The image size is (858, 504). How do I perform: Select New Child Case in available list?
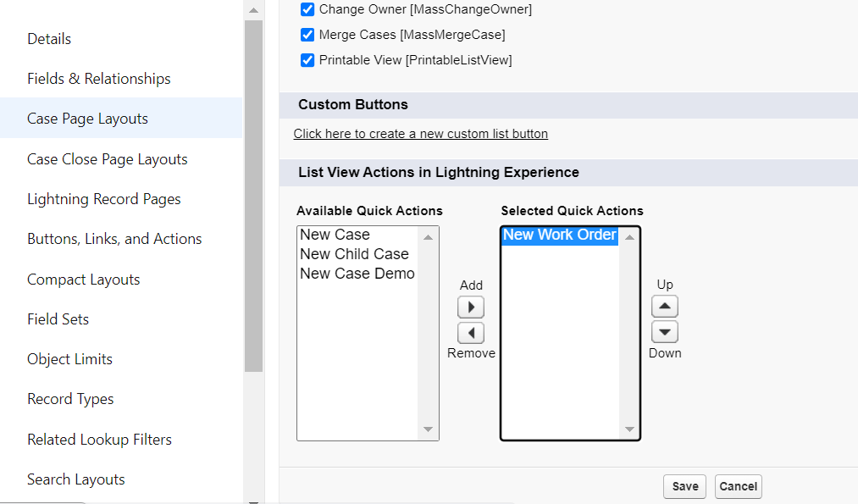coord(354,254)
